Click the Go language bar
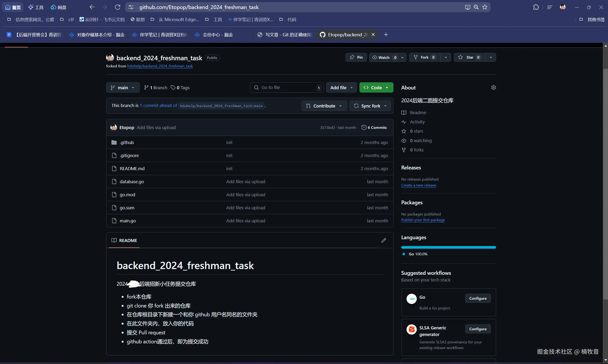Screen dimensions: 608x364 [448, 247]
